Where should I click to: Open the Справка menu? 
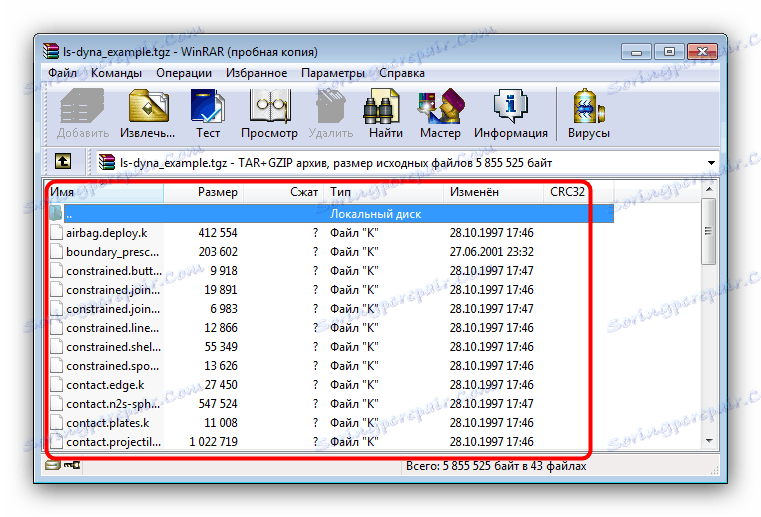pyautogui.click(x=402, y=73)
